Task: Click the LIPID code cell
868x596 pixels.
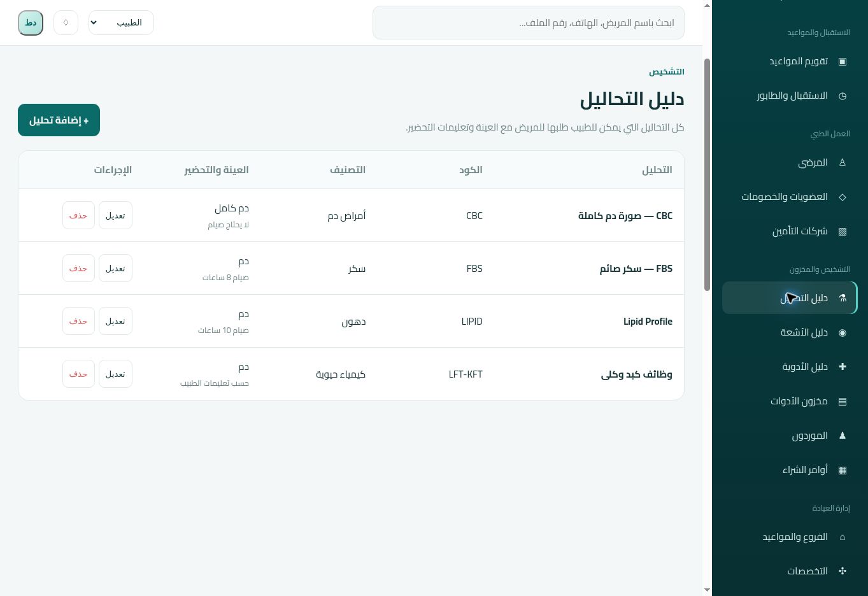Action: (x=472, y=322)
